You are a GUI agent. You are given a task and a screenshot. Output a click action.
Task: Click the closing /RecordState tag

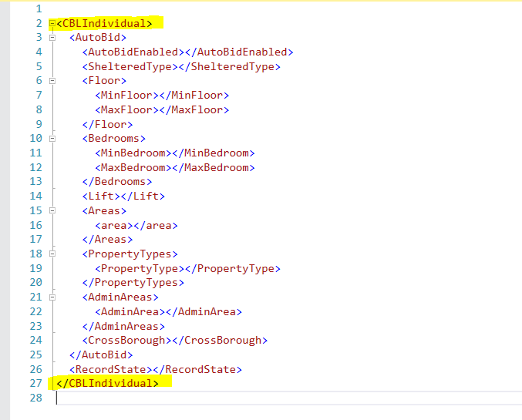[197, 369]
